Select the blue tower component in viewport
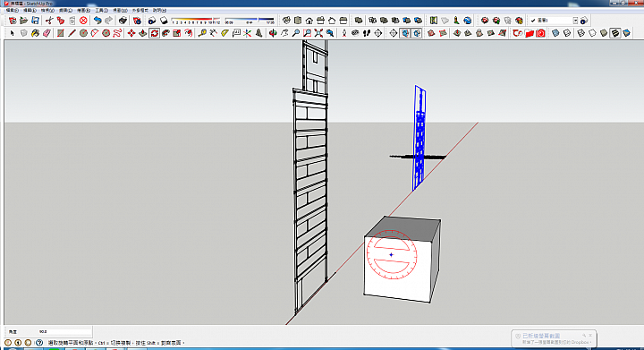644x350 pixels. (x=419, y=140)
